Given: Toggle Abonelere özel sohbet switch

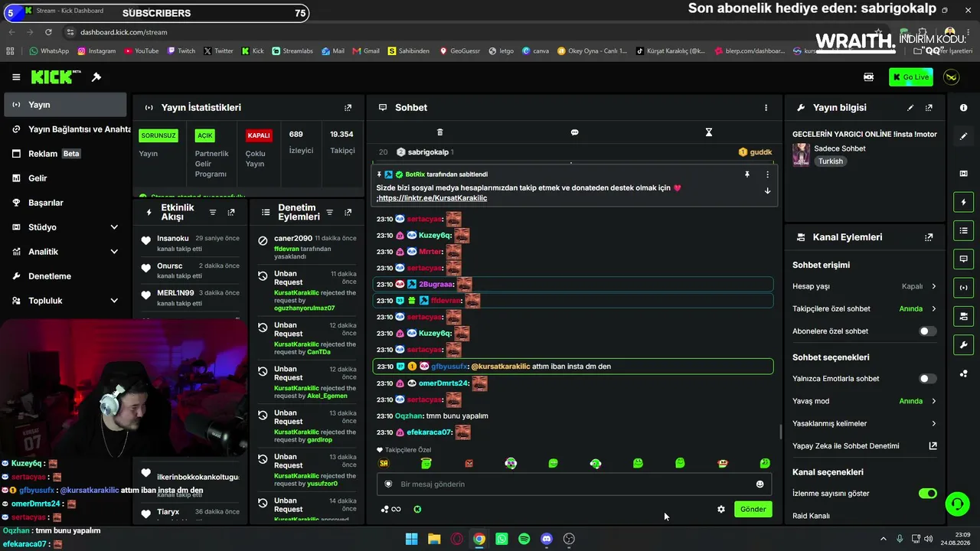Looking at the screenshot, I should (927, 331).
